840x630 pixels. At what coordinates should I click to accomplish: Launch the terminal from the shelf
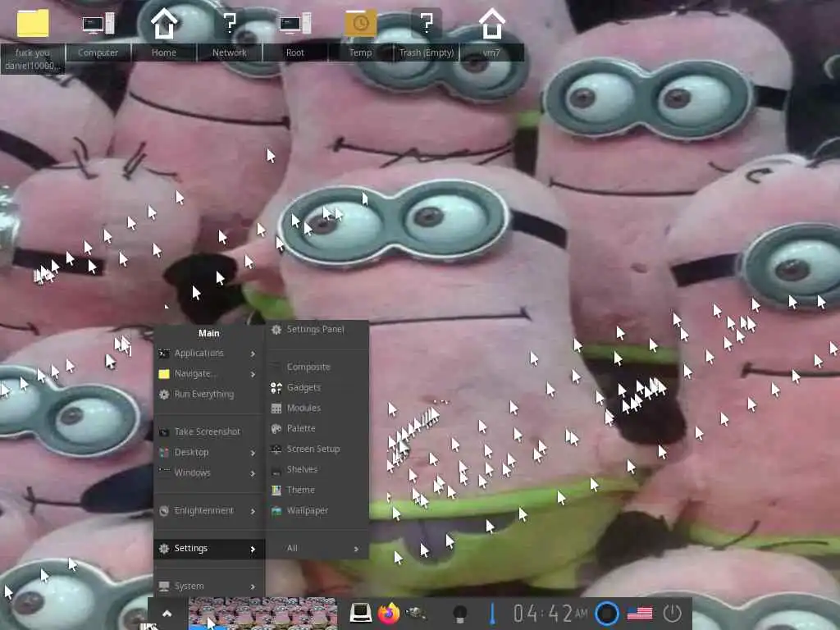(361, 613)
